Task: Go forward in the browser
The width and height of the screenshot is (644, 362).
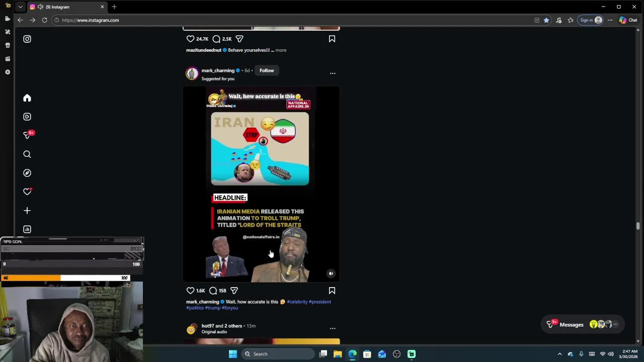Action: [x=32, y=20]
